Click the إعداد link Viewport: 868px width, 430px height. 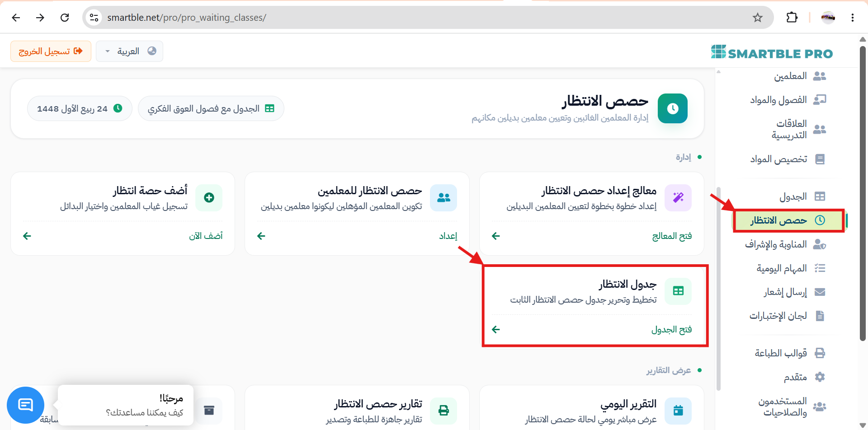click(448, 236)
